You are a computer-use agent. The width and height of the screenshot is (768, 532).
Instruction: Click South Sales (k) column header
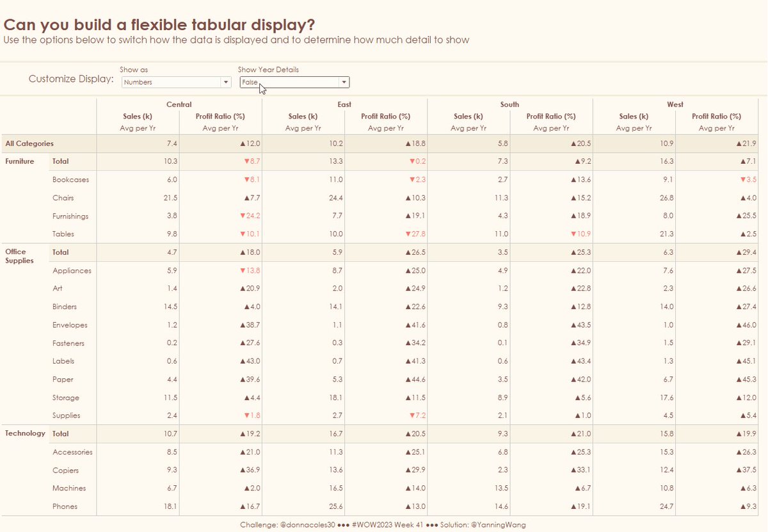[468, 117]
